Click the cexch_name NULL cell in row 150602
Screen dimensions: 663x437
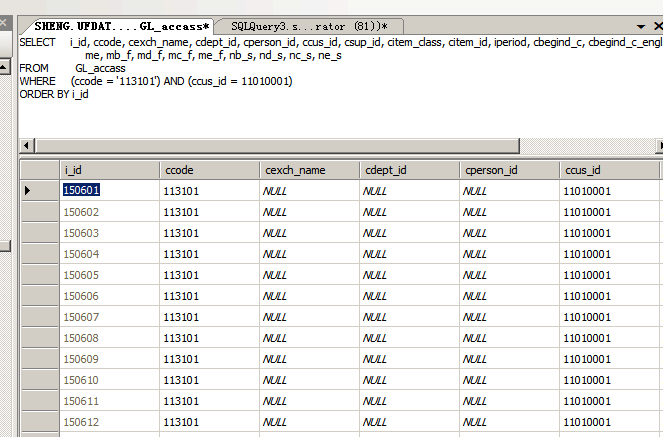point(309,212)
